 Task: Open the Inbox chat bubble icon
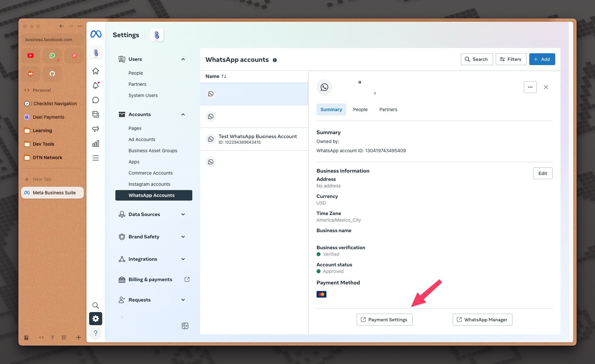pos(96,100)
